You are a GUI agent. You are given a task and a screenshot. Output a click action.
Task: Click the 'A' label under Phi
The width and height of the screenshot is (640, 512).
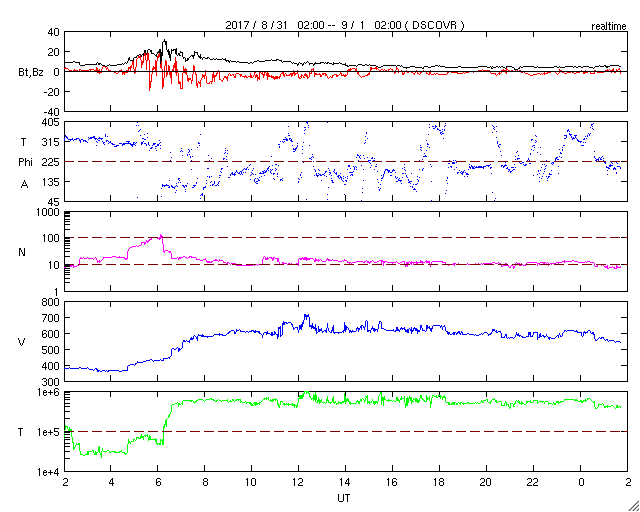click(x=24, y=185)
